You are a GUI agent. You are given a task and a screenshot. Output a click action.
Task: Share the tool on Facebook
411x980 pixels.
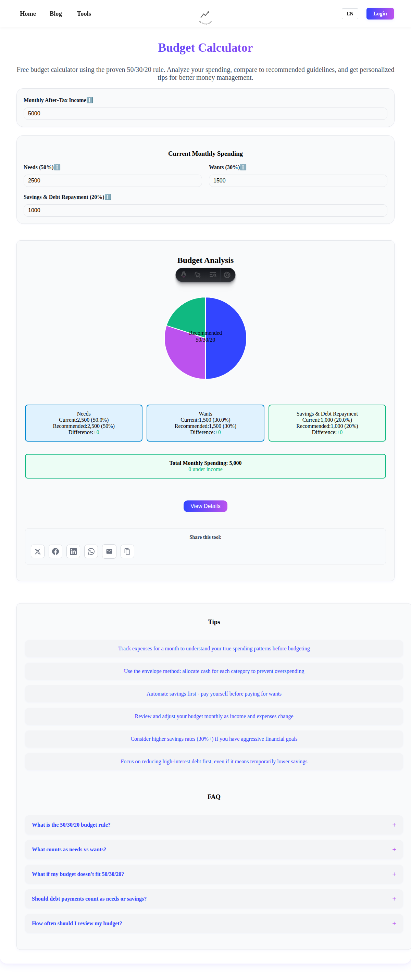(x=55, y=551)
